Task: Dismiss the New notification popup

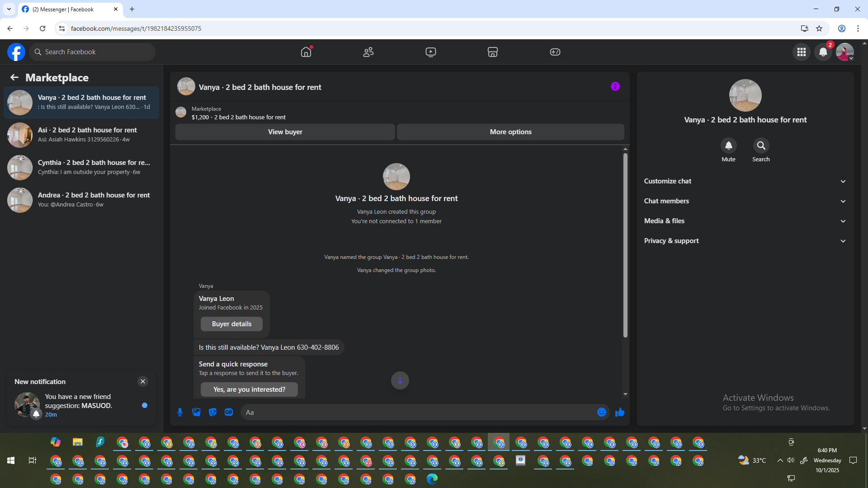Action: coord(143,381)
